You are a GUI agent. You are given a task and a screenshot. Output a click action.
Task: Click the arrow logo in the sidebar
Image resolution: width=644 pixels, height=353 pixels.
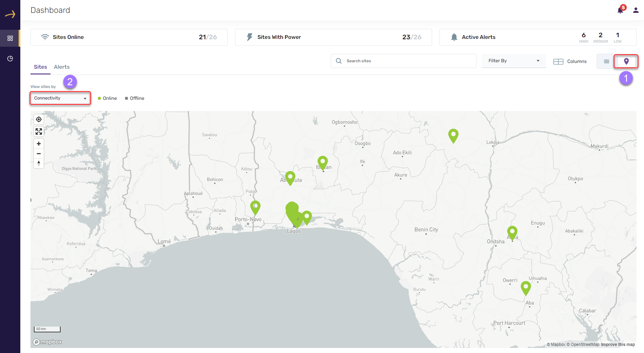(x=10, y=14)
